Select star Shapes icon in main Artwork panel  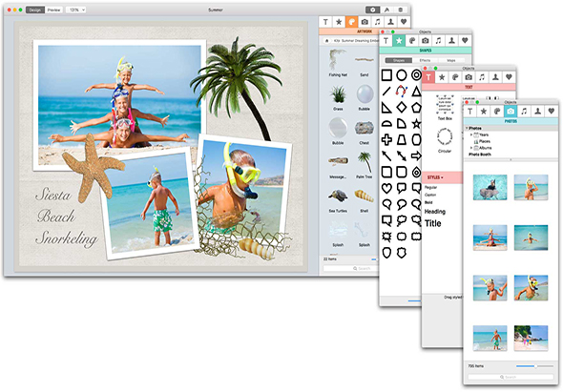point(339,22)
